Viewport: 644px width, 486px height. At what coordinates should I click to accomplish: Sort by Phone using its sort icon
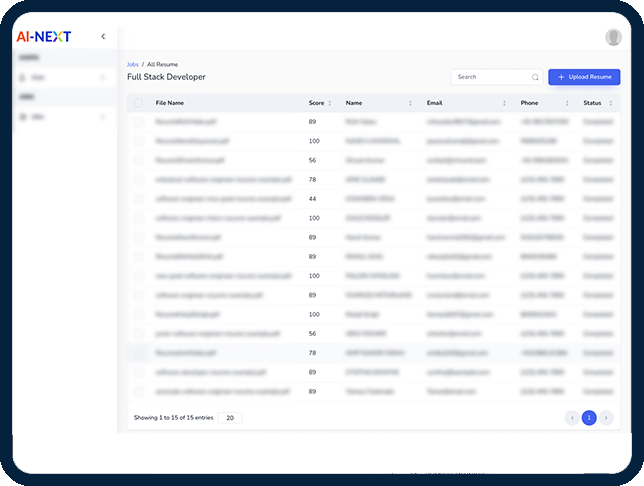(567, 103)
